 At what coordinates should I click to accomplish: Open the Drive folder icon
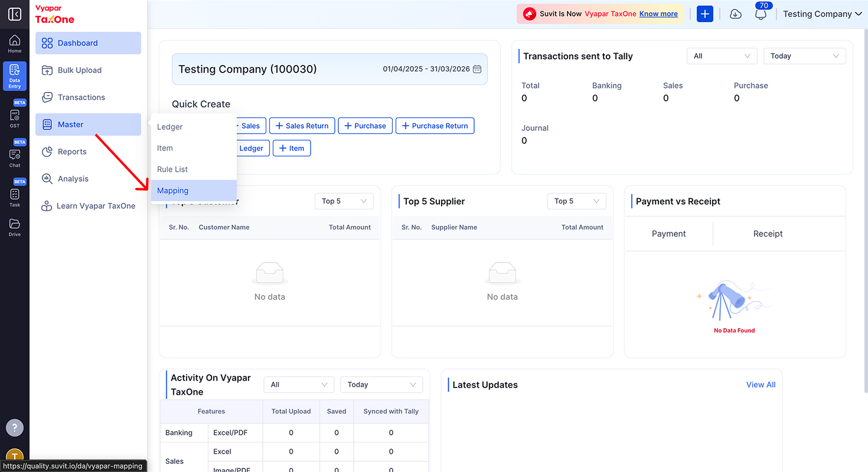coord(15,227)
